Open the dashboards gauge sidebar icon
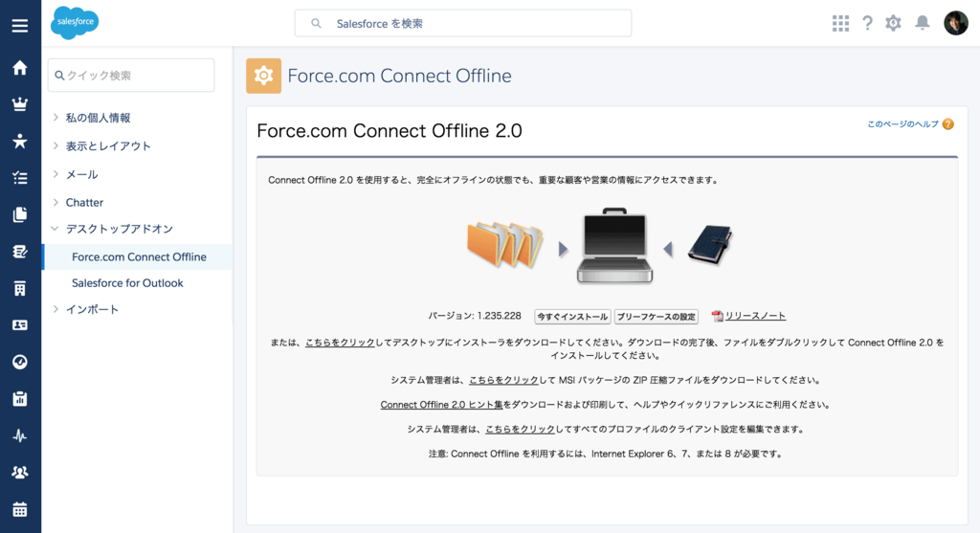The height and width of the screenshot is (533, 980). [x=20, y=362]
